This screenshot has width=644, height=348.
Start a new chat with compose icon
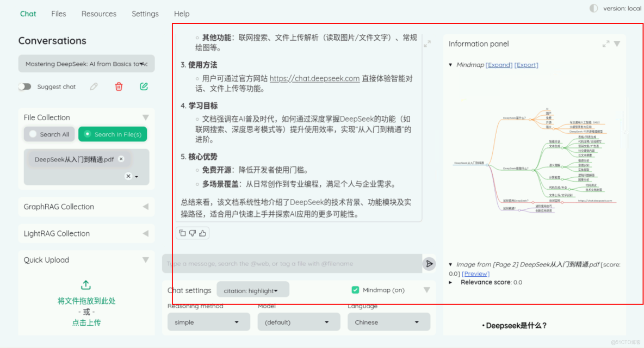(144, 86)
